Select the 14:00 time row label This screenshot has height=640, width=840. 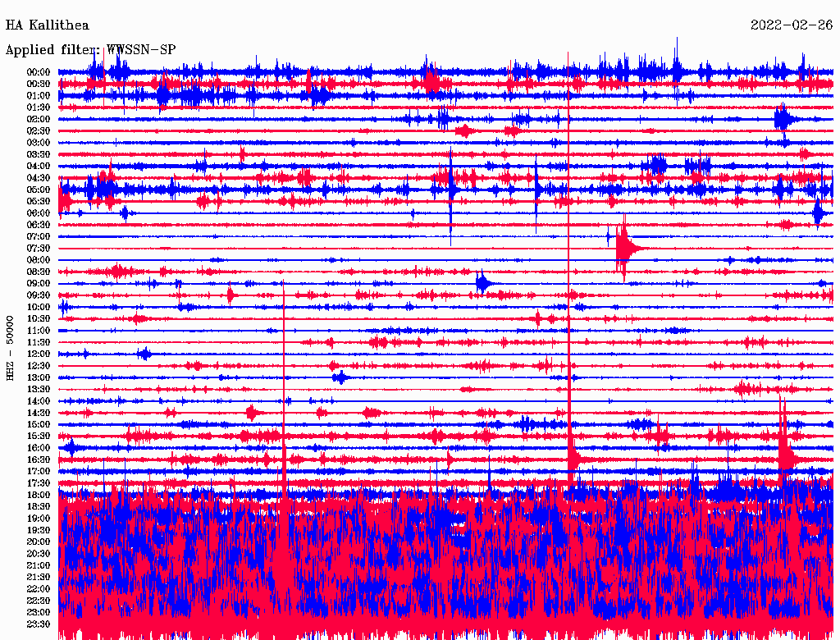[39, 401]
